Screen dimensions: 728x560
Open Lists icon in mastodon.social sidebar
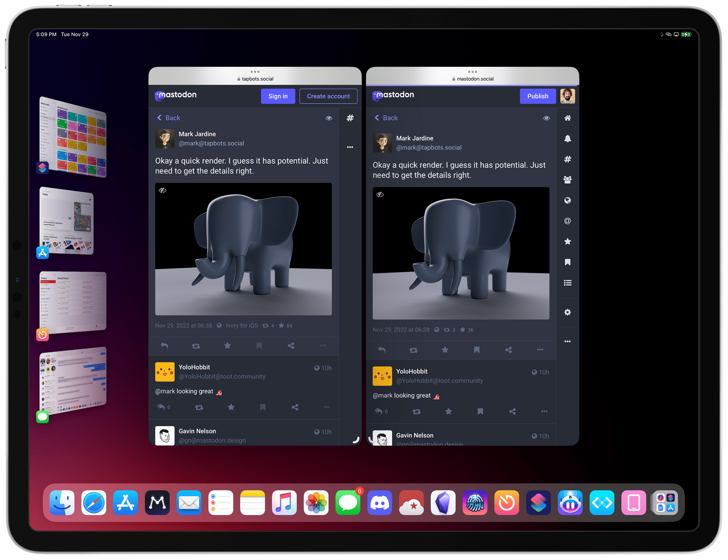[x=567, y=283]
